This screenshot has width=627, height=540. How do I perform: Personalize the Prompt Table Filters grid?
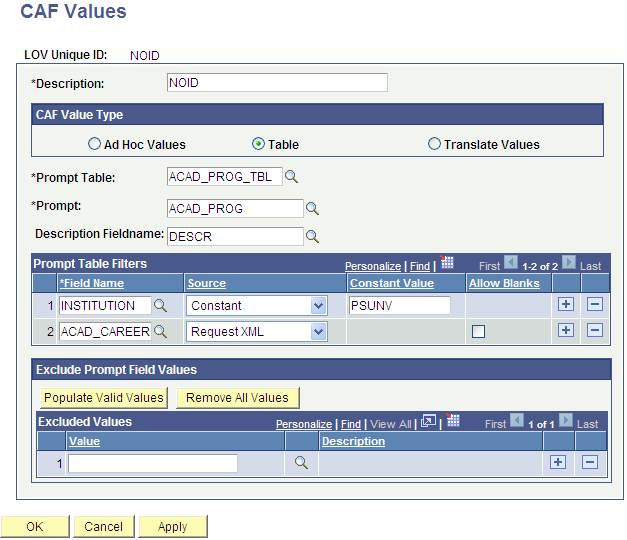(373, 266)
